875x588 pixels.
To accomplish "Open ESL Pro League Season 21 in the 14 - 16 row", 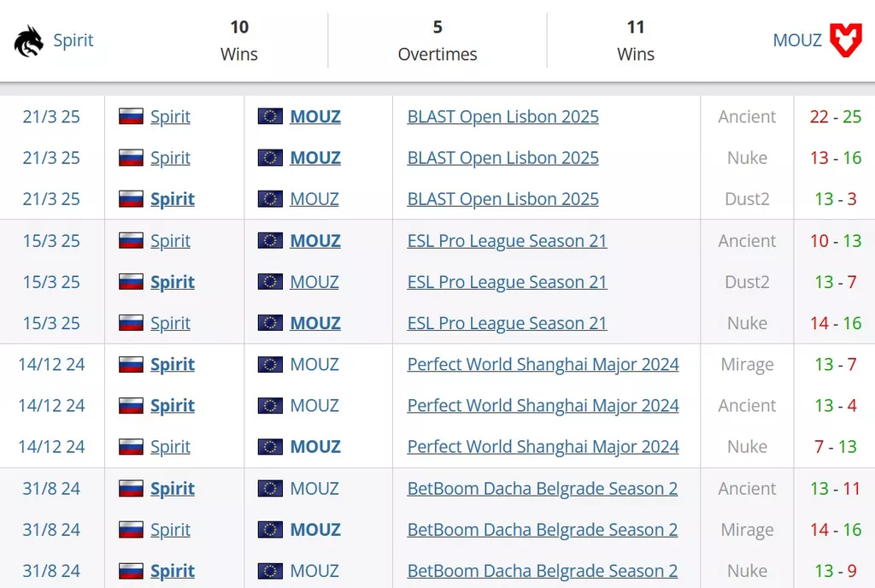I will click(x=507, y=324).
